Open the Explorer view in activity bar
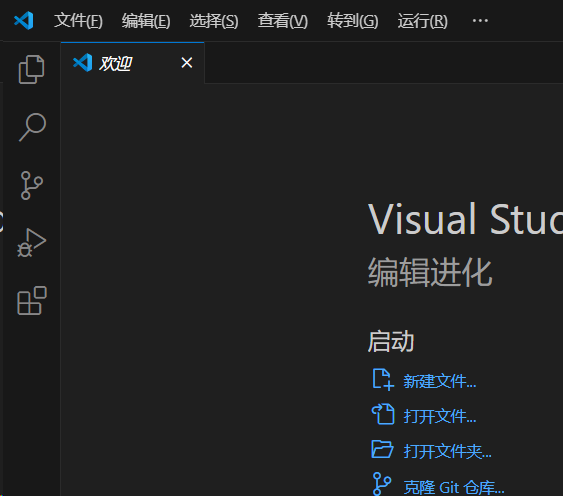Viewport: 563px width, 496px height. click(x=32, y=69)
